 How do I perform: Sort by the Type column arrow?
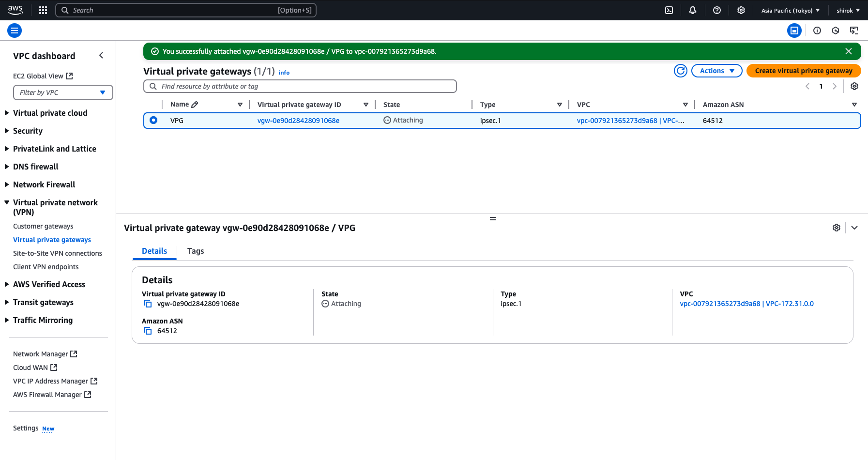(560, 105)
